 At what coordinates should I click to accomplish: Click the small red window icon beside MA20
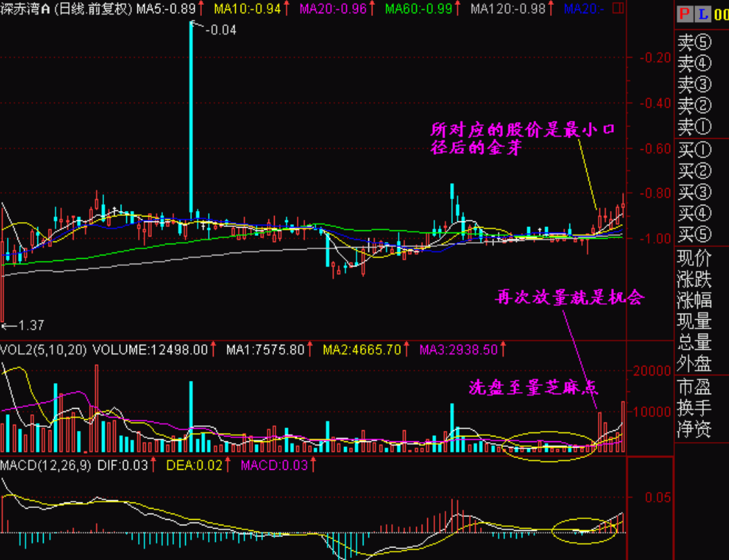click(x=619, y=9)
